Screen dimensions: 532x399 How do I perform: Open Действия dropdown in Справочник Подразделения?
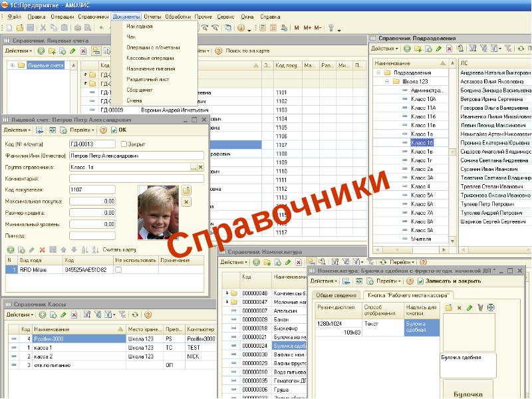pyautogui.click(x=384, y=49)
